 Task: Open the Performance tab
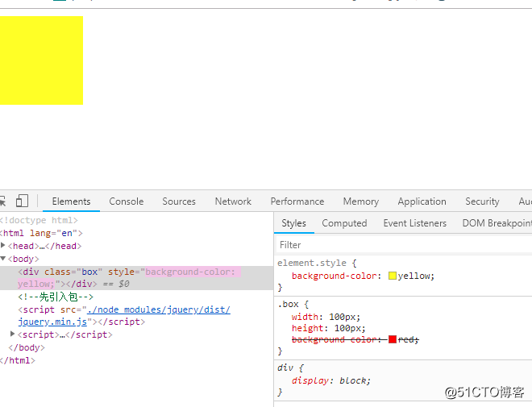point(297,201)
